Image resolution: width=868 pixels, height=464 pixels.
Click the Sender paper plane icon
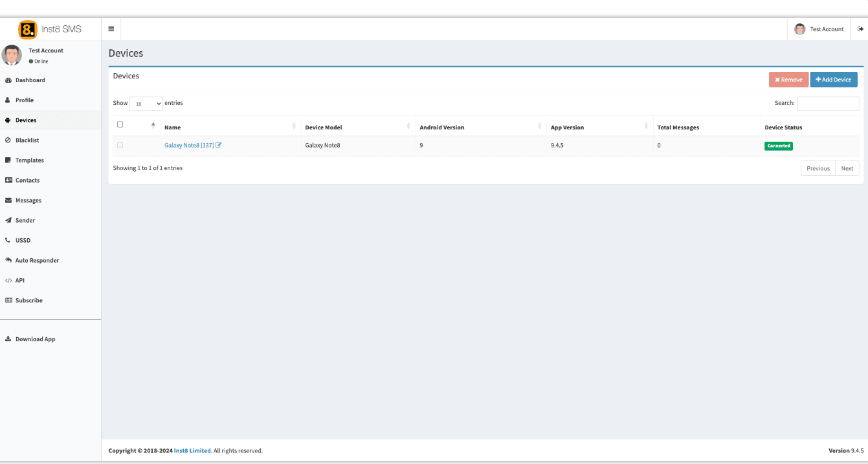point(8,221)
